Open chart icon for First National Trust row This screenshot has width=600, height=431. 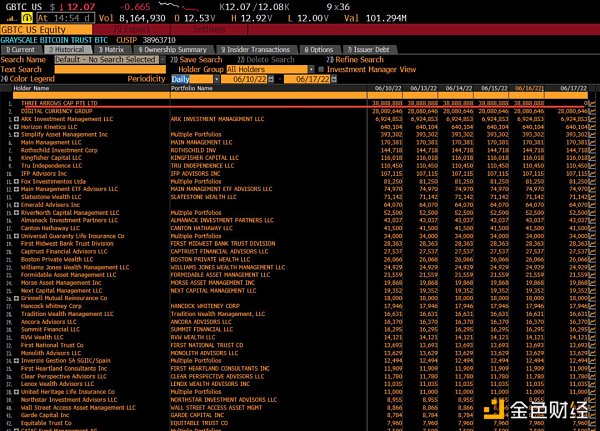point(592,345)
